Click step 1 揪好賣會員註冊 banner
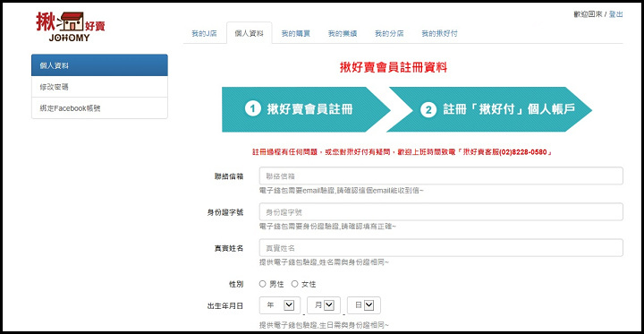This screenshot has width=644, height=334. [306, 109]
